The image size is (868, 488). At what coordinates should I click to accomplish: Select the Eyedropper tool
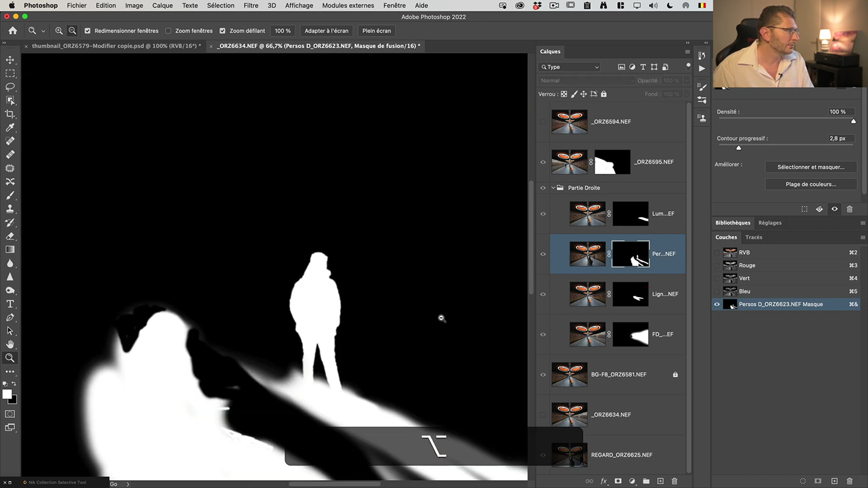click(10, 127)
